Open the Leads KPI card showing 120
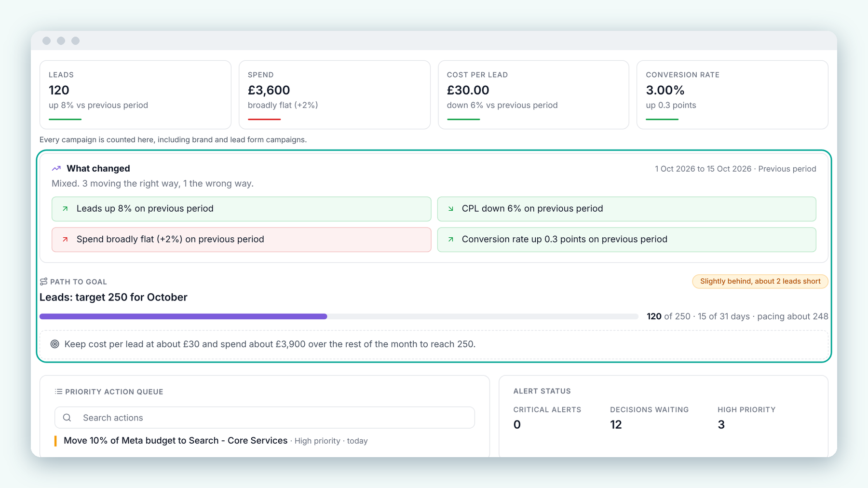The width and height of the screenshot is (868, 488). click(136, 95)
